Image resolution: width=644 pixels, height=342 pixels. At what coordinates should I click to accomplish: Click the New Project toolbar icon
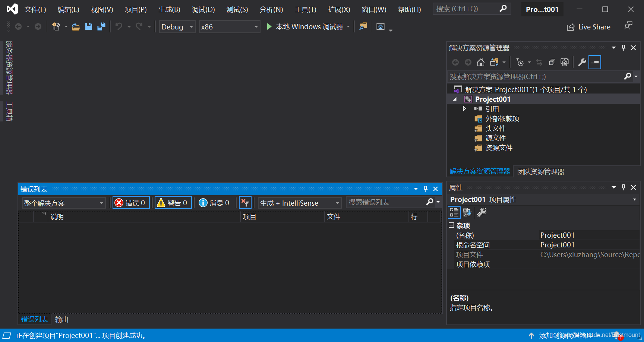coord(56,26)
